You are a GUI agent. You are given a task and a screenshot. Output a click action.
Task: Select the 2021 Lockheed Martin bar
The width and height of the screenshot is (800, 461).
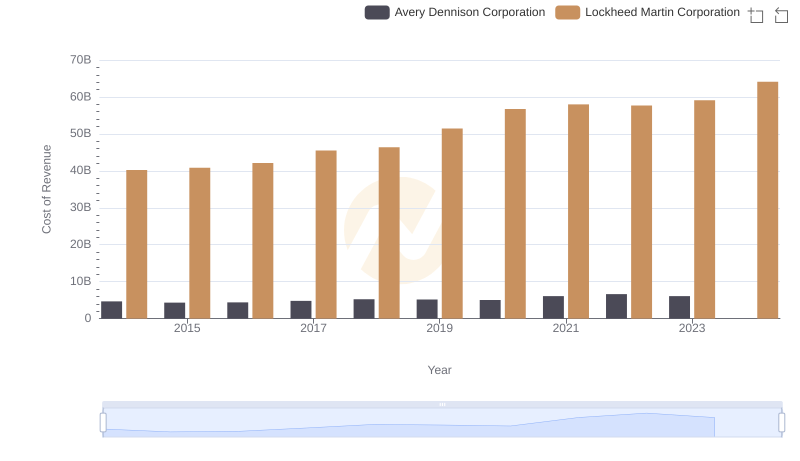coord(579,212)
